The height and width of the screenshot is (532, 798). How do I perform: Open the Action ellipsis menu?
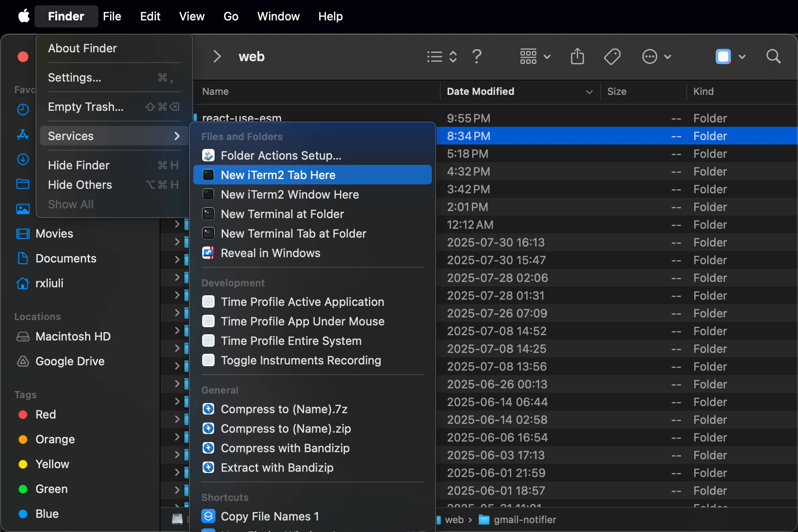click(657, 57)
